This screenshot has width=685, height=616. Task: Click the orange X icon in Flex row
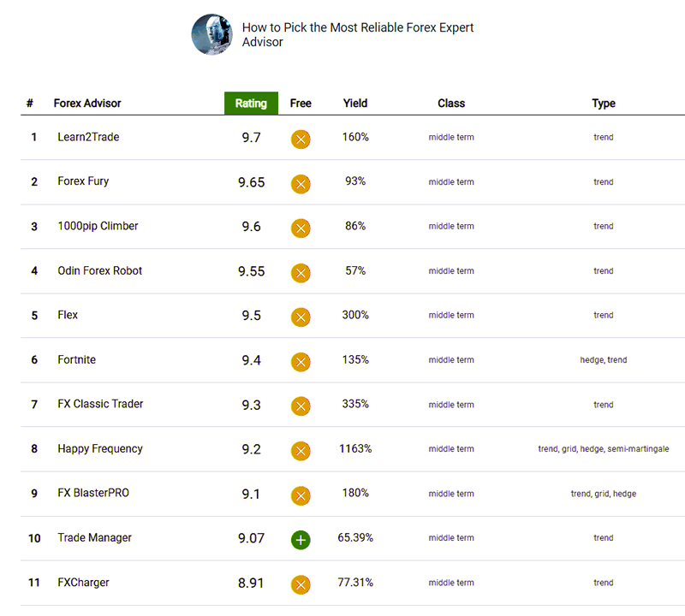click(301, 317)
